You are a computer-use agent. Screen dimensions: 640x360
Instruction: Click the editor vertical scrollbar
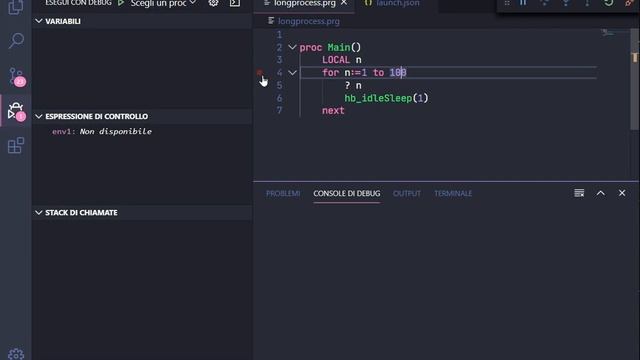(634, 79)
